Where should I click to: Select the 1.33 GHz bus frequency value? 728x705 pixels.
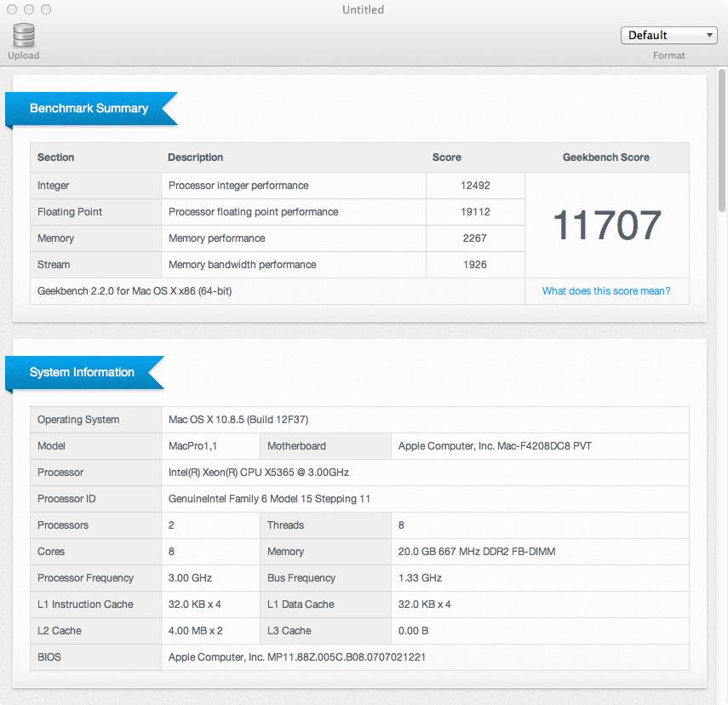[x=420, y=578]
